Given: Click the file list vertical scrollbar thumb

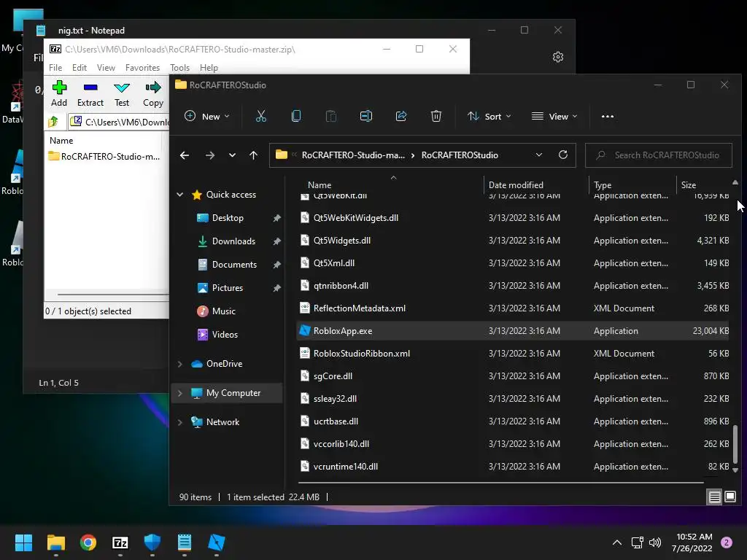Looking at the screenshot, I should [x=735, y=444].
